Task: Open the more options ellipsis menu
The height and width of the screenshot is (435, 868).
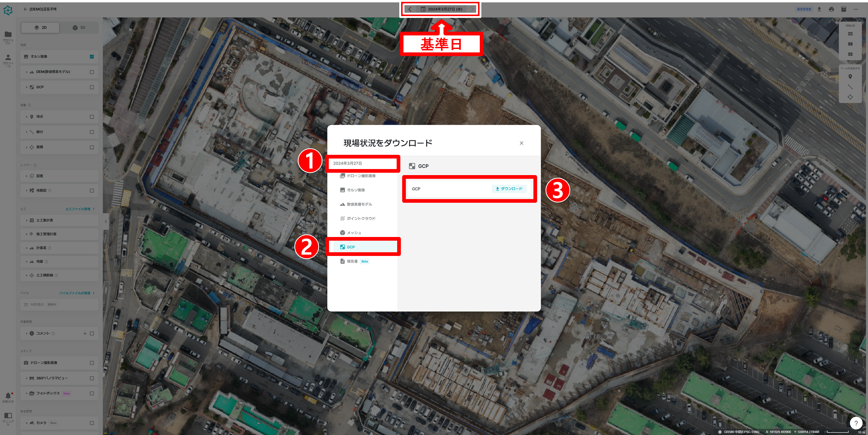Action: click(856, 9)
